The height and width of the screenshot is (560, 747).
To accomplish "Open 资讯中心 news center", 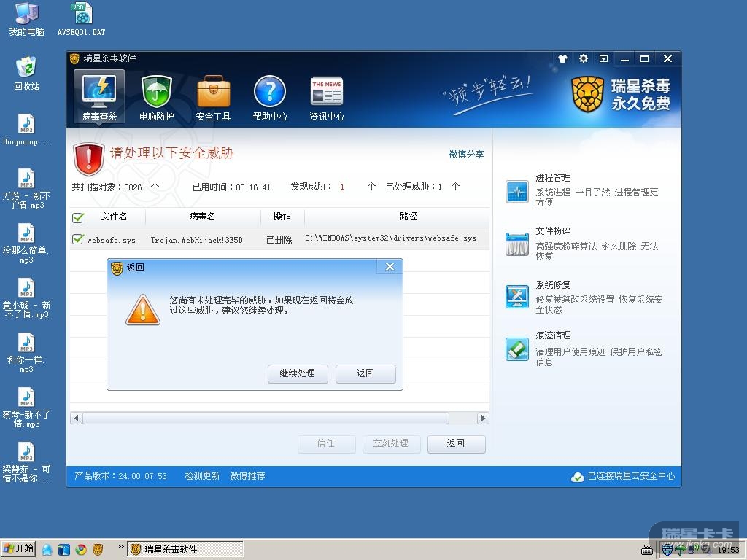I will (x=326, y=97).
